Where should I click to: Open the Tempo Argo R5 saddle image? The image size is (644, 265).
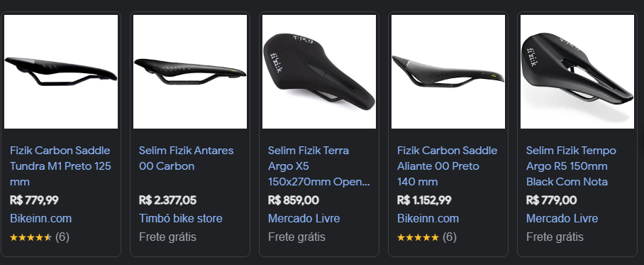coord(577,72)
